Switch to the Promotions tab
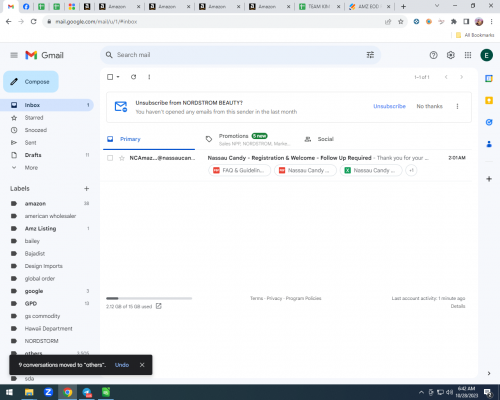This screenshot has height=400, width=500. (247, 139)
